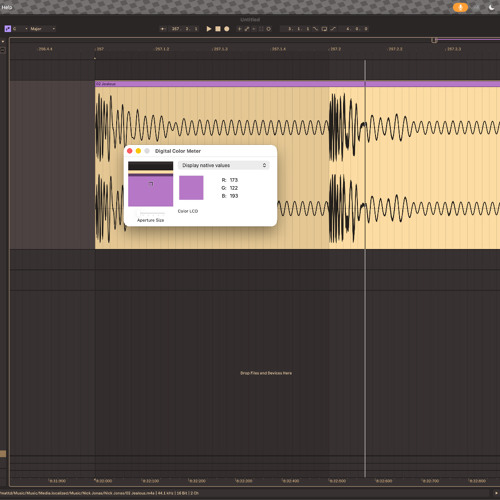Open the root note C dropdown
Screen dimensions: 500x500
click(20, 29)
